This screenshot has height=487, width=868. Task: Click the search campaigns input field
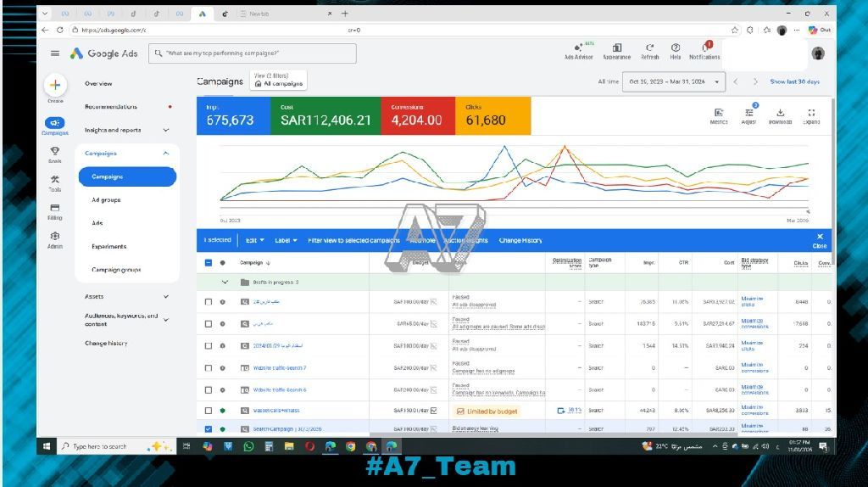click(254, 53)
